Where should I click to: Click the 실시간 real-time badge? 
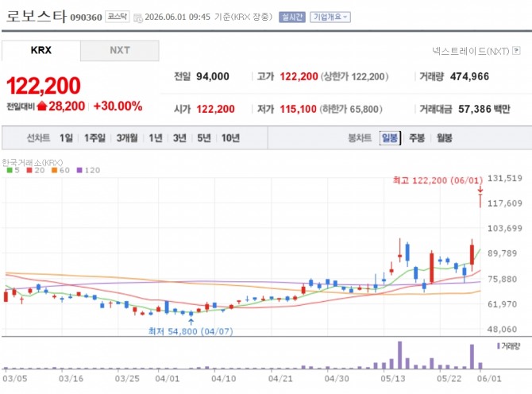tap(291, 17)
